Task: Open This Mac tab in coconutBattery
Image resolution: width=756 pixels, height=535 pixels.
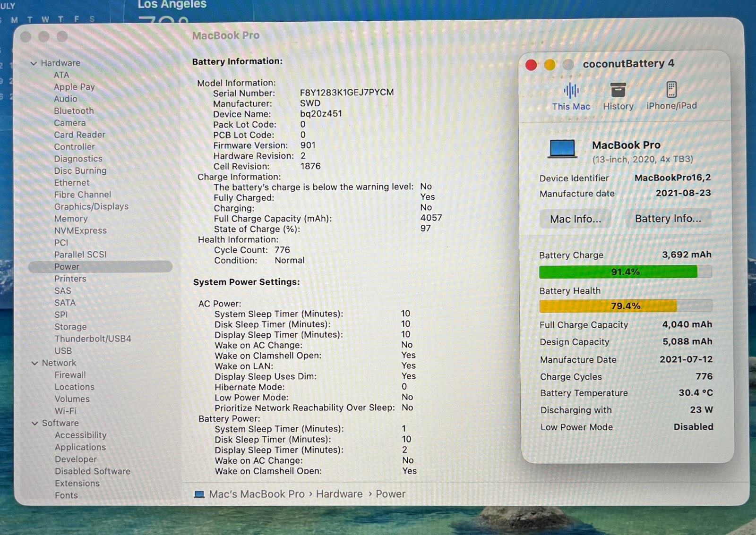Action: 571,97
